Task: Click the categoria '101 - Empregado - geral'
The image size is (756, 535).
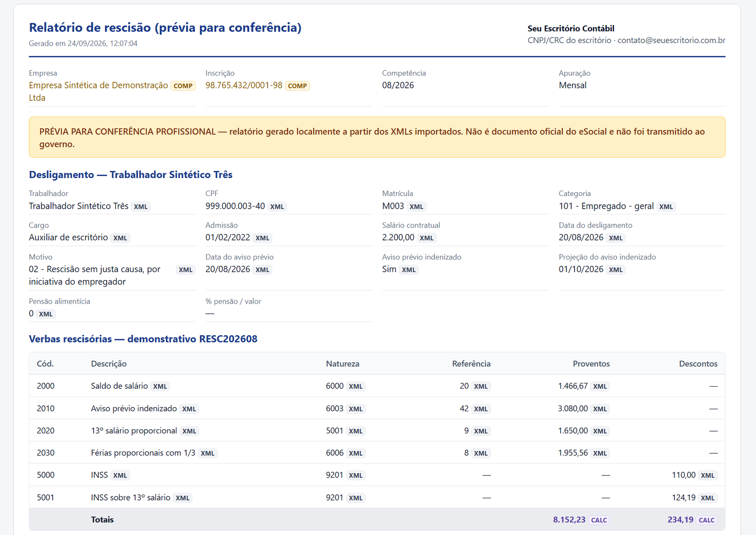Action: [606, 206]
